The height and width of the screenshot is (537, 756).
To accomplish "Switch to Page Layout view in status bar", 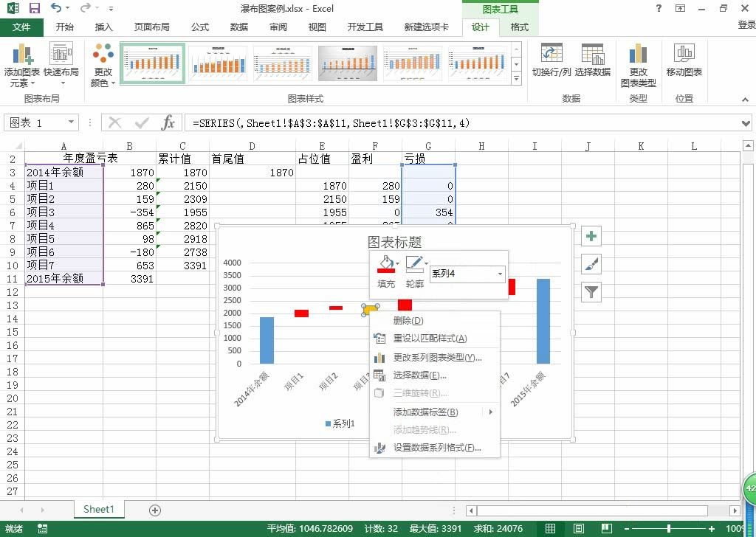I will click(x=579, y=528).
